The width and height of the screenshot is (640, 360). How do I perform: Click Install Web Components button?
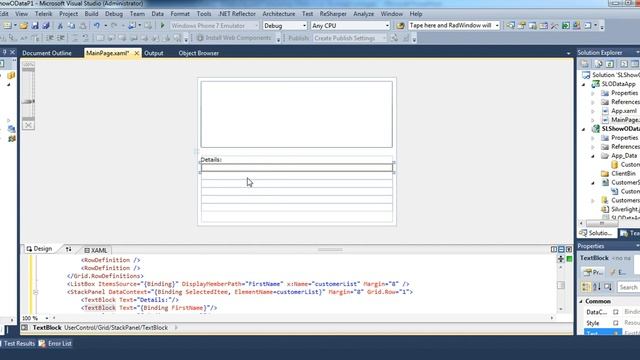pos(234,38)
